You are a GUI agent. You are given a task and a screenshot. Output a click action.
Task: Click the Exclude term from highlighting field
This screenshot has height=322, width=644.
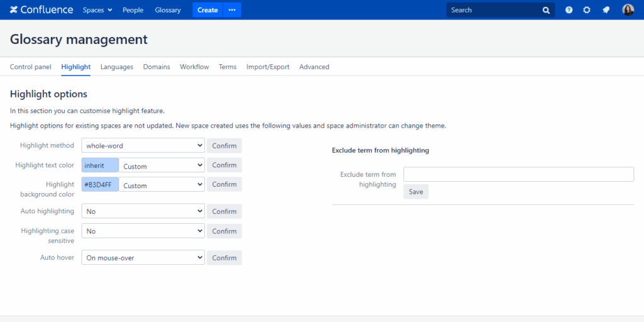coord(518,174)
